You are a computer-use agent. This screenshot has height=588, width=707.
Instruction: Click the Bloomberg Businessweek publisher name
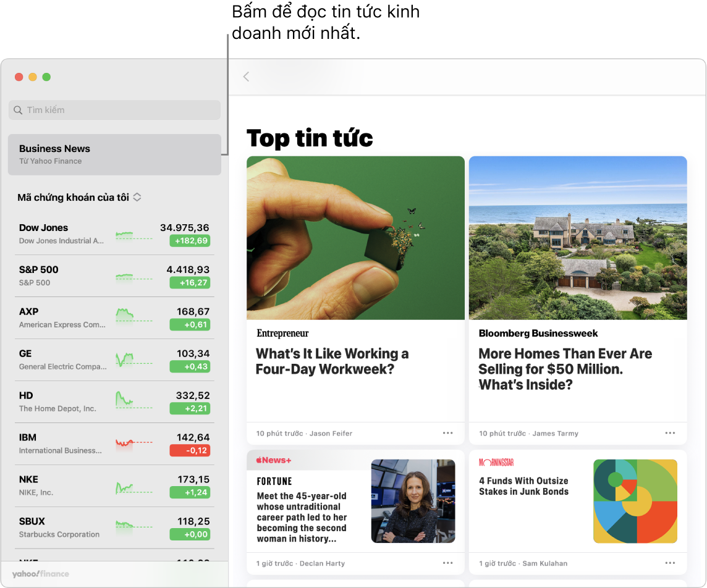click(x=538, y=333)
